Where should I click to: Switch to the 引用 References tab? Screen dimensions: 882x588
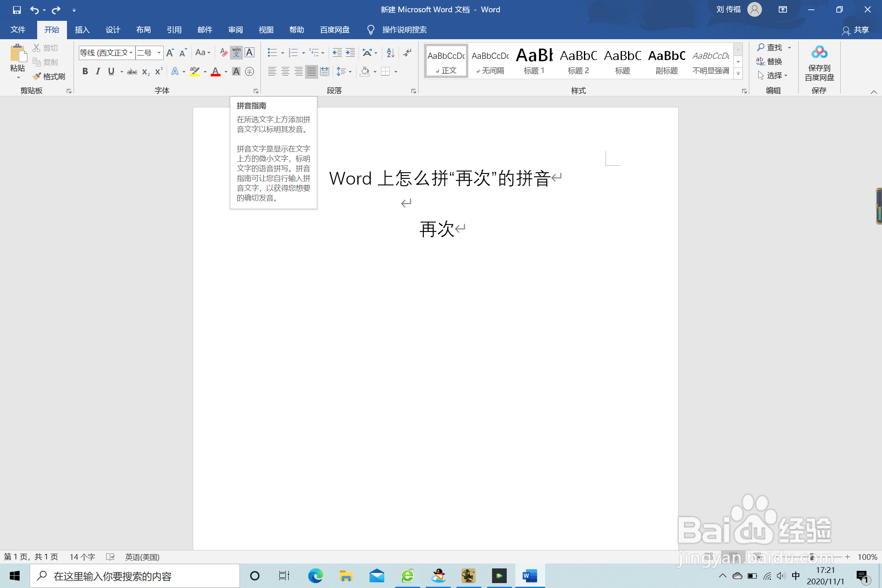click(x=174, y=30)
